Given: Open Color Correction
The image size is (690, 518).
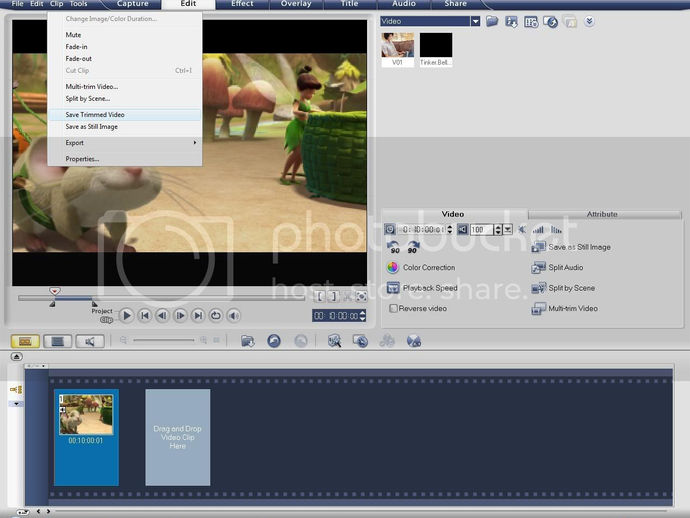Looking at the screenshot, I should [421, 268].
